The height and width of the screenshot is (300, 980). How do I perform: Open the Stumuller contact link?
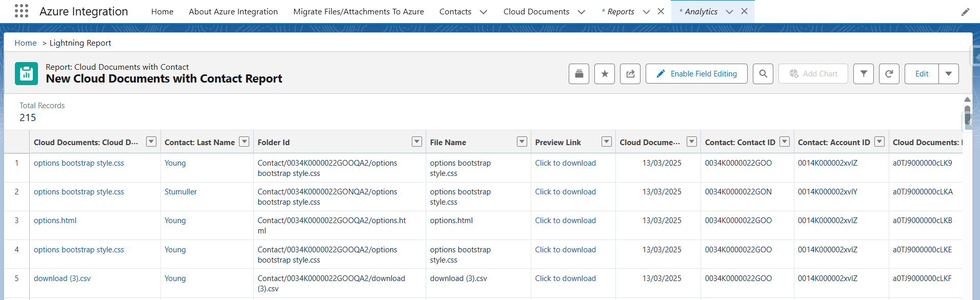click(x=181, y=192)
